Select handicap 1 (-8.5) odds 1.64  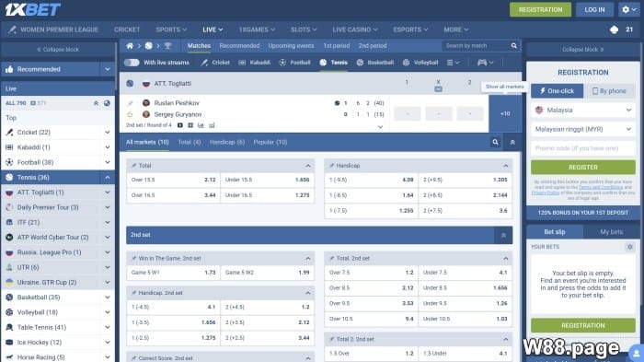pos(372,195)
